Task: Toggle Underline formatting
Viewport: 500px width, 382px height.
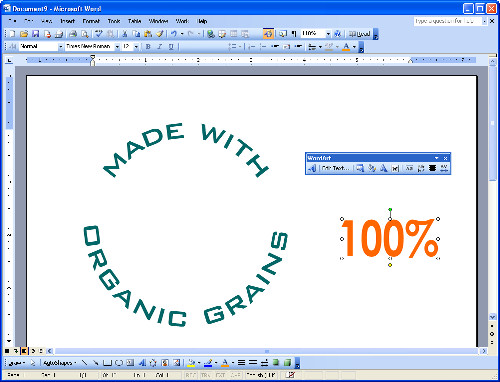Action: click(x=171, y=47)
